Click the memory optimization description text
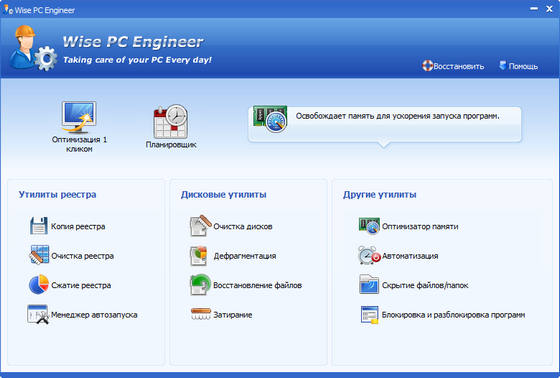The image size is (560, 378). tap(398, 116)
